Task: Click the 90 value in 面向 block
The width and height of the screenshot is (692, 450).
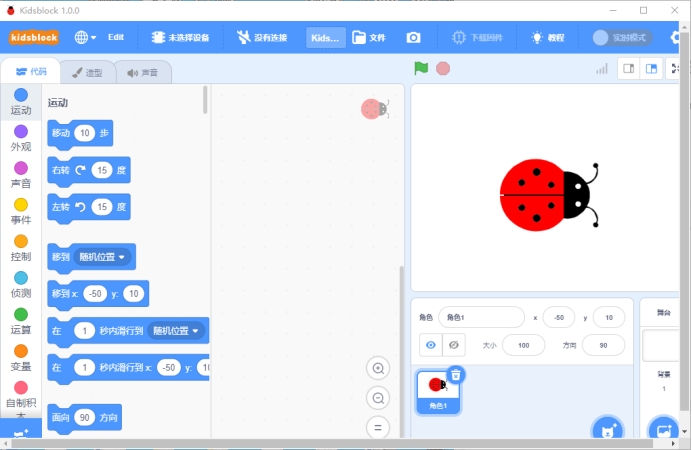Action: (85, 417)
